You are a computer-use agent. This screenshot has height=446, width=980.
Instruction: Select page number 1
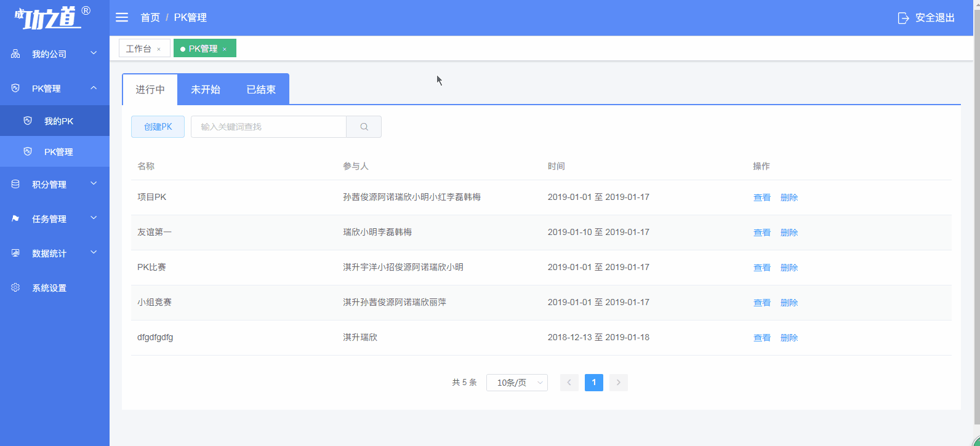594,383
